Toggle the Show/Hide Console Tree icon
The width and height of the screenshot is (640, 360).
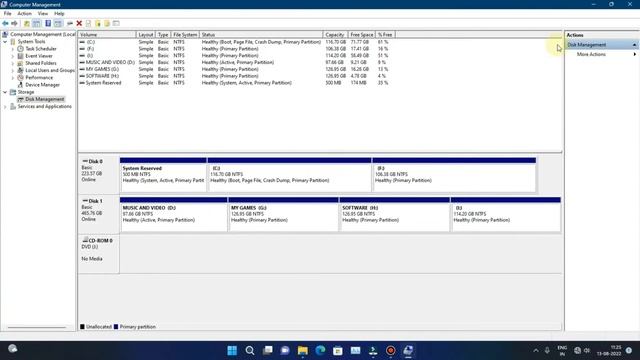point(37,24)
